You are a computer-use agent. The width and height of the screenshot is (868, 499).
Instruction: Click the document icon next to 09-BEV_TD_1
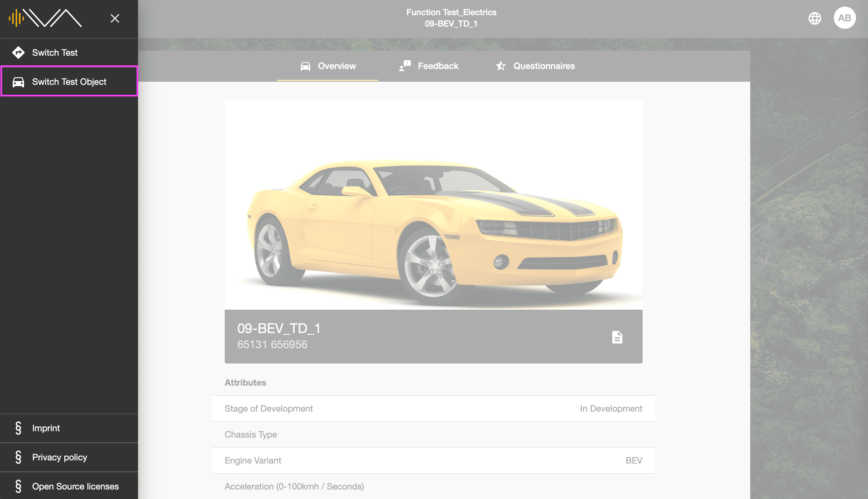pos(617,337)
